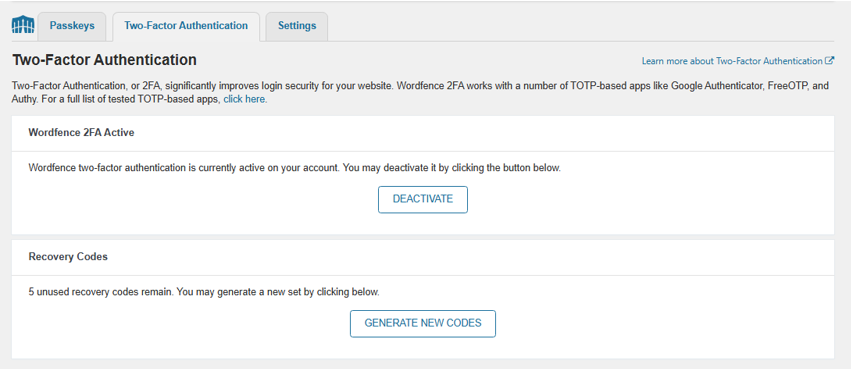Viewport: 851px width, 369px height.
Task: Click the Two-Factor Authentication page heading
Action: [104, 60]
